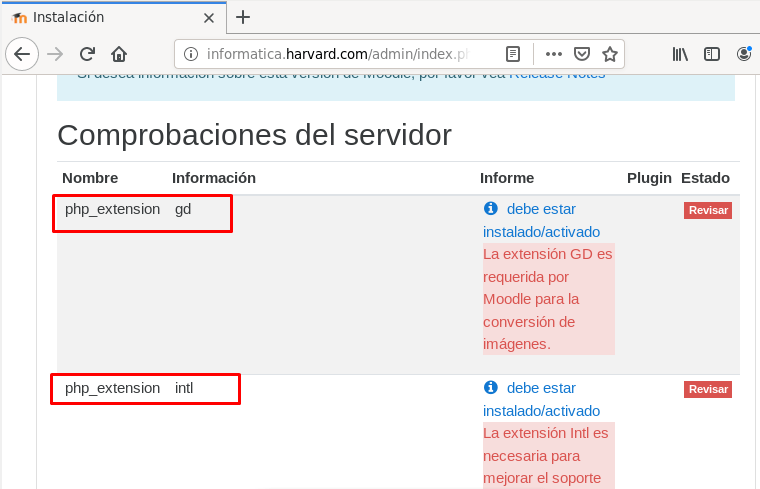This screenshot has width=760, height=489.
Task: Save the page to Pocket
Action: (x=581, y=54)
